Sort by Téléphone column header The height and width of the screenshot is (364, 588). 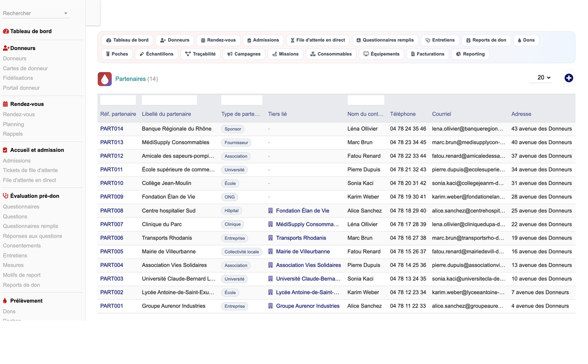(403, 114)
